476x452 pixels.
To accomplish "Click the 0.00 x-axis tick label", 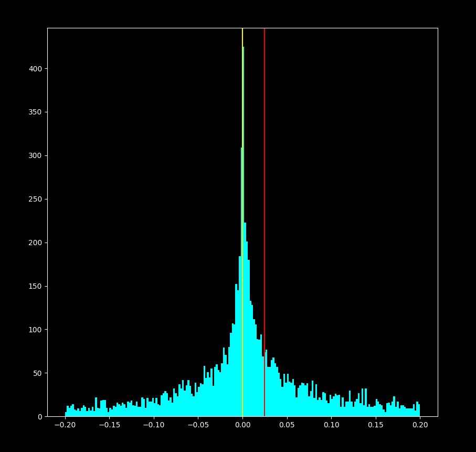I will (242, 425).
